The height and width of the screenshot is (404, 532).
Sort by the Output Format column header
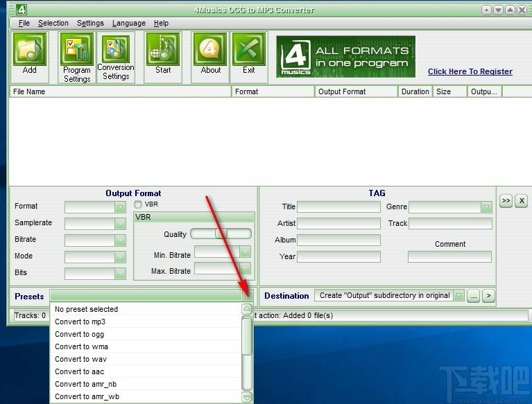356,91
